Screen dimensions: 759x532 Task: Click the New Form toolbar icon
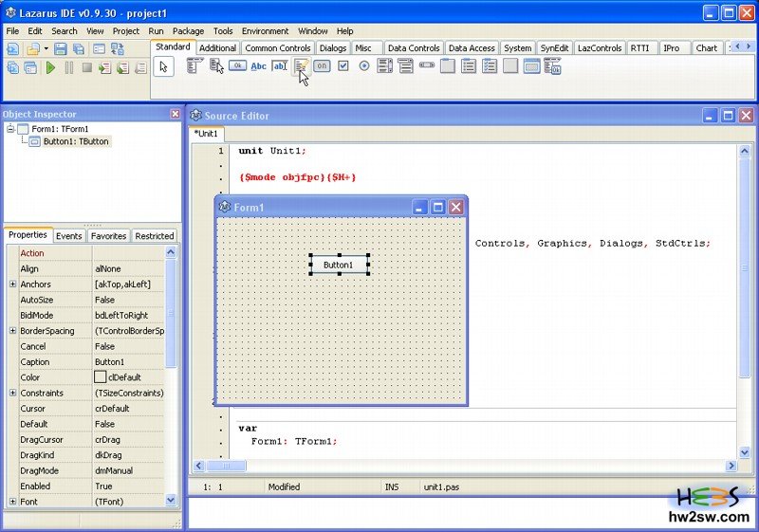tap(99, 49)
